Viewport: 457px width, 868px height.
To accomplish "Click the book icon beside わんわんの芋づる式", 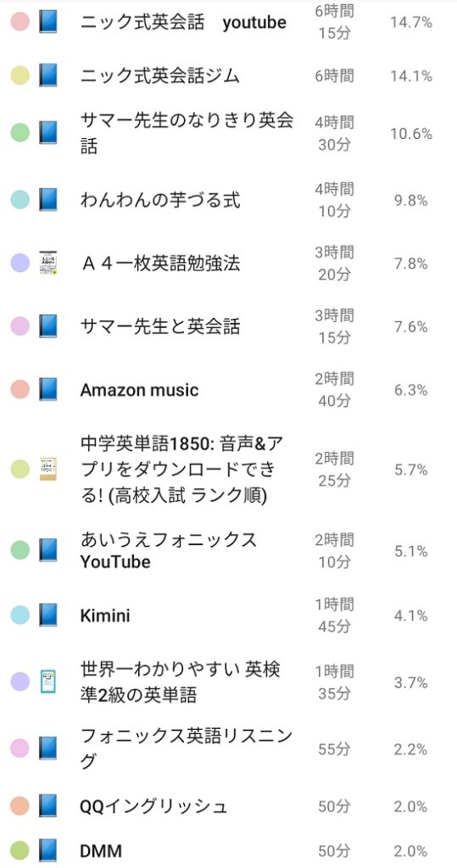I will click(x=48, y=199).
